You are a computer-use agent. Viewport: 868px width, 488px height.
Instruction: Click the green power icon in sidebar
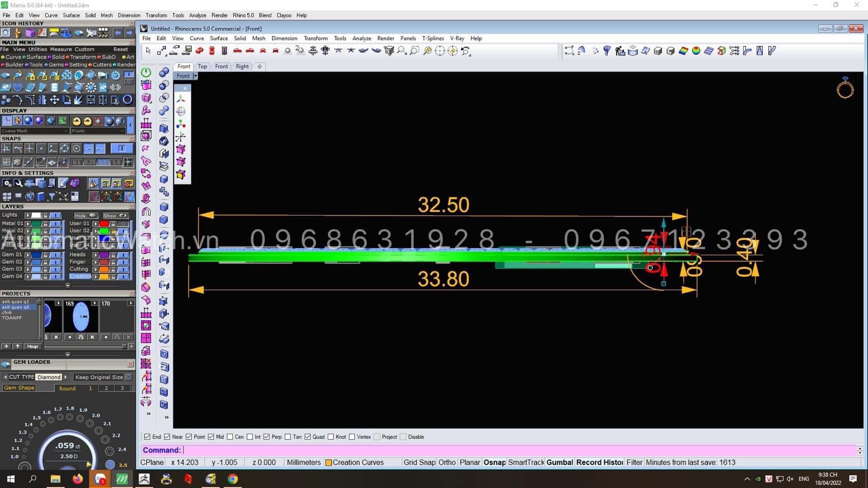pyautogui.click(x=146, y=72)
